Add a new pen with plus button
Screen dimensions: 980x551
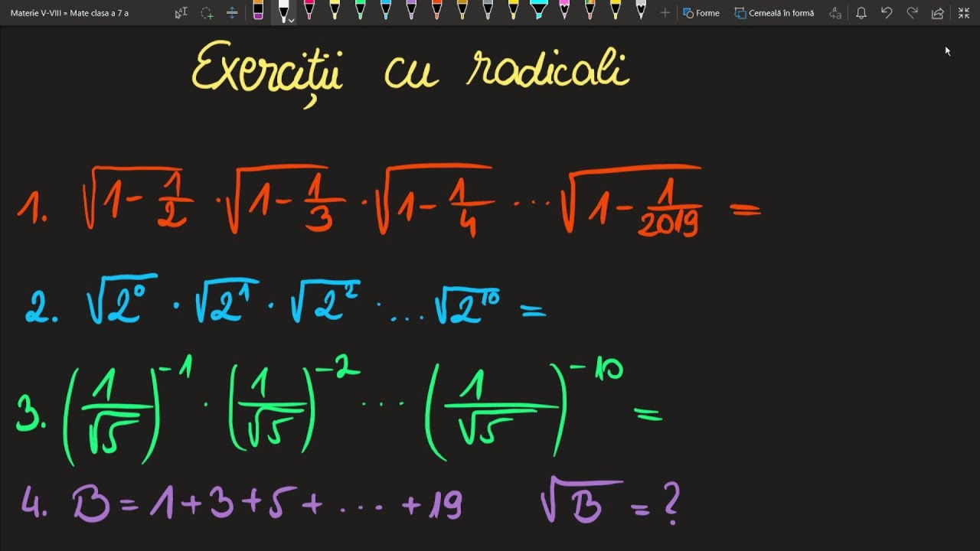[x=665, y=12]
